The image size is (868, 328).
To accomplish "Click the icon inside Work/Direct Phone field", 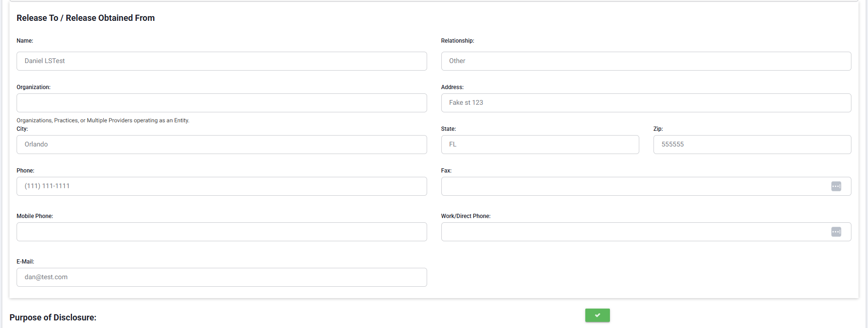I will 836,232.
